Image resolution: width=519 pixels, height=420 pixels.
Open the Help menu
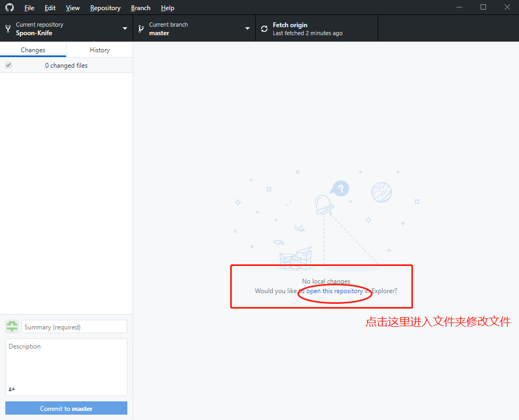pos(167,7)
